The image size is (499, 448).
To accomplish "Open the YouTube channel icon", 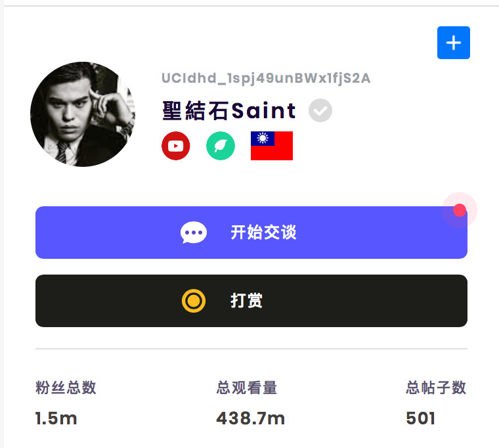I will [176, 146].
